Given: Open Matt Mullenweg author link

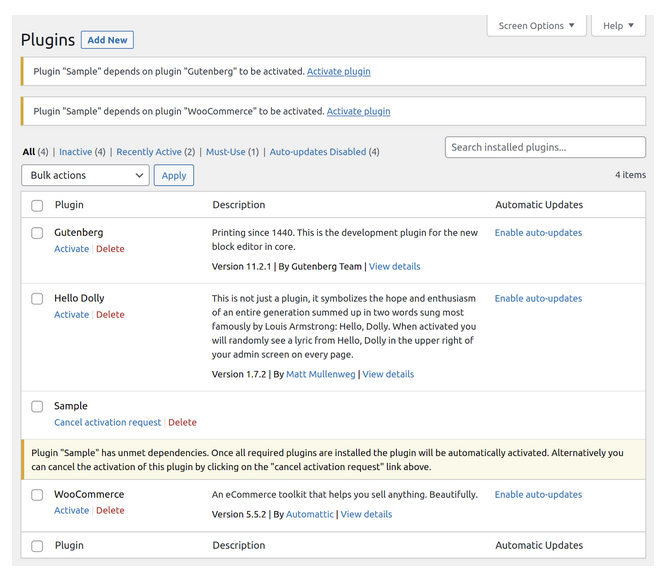Looking at the screenshot, I should (x=321, y=374).
